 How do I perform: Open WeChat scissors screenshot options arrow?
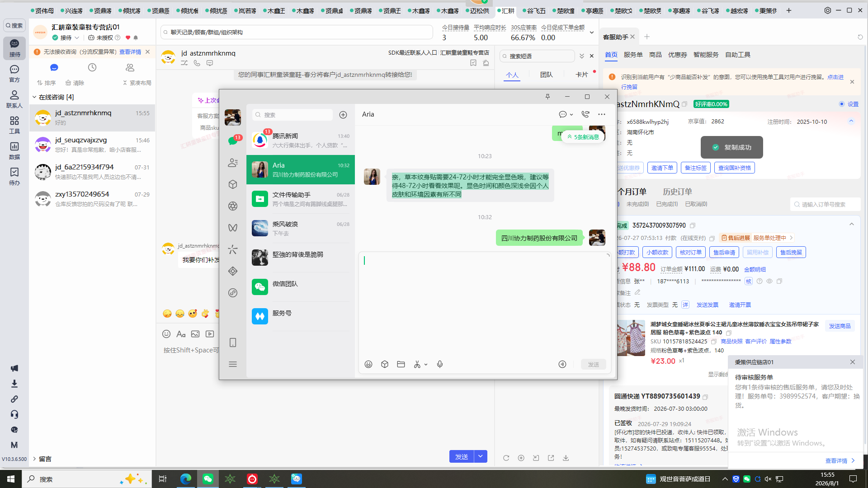click(x=426, y=365)
